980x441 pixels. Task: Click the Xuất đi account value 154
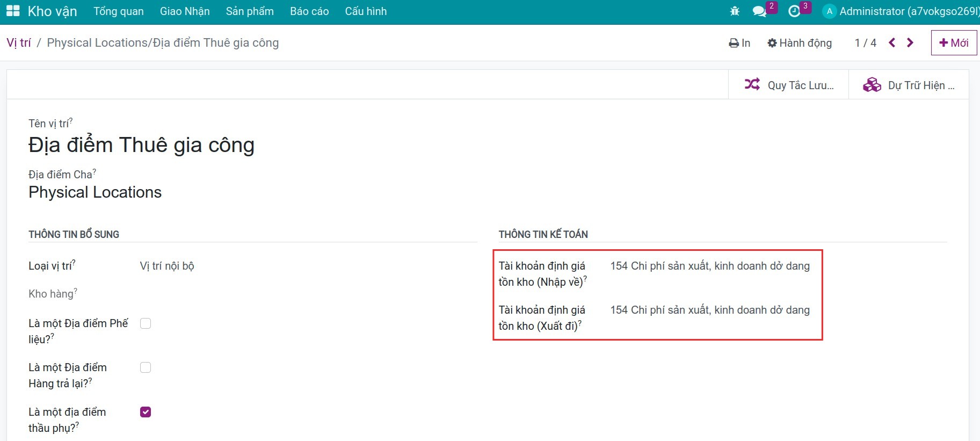710,310
